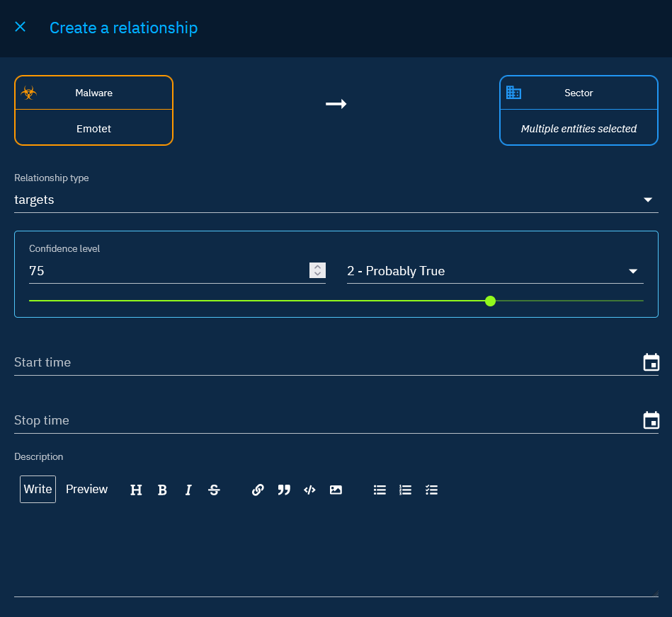Open the Probably True confidence dropdown
672x617 pixels.
632,272
